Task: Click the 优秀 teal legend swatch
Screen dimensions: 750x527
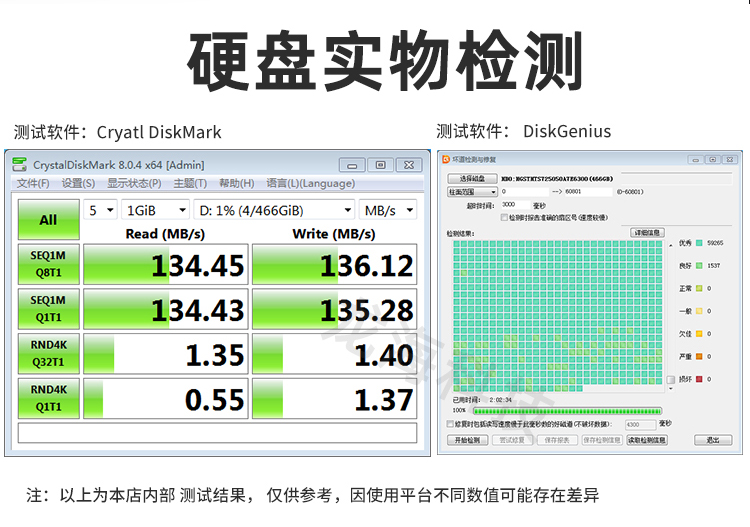Action: (x=699, y=243)
